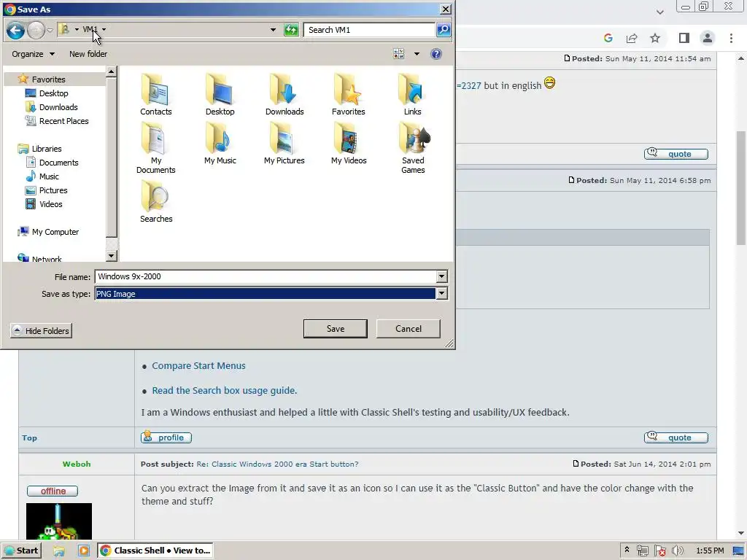Viewport: 747px width, 560px height.
Task: Click the navigation pane scroll up arrow
Action: (x=112, y=72)
